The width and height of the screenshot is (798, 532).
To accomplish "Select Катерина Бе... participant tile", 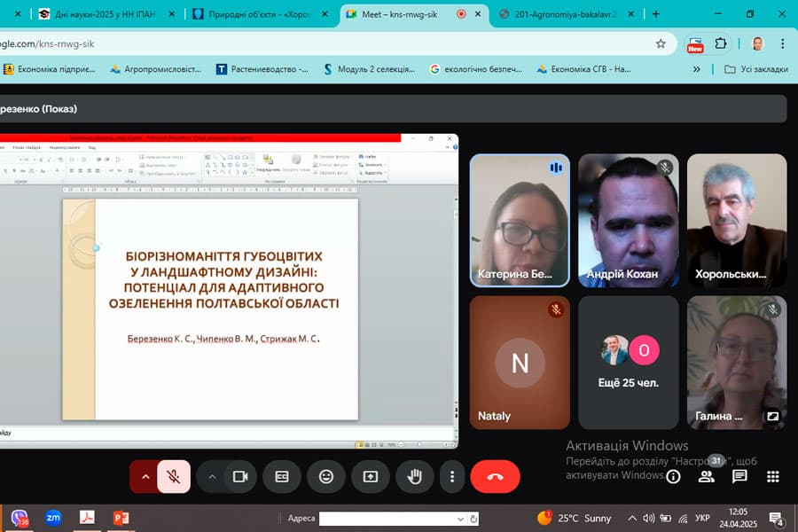I will (x=520, y=221).
